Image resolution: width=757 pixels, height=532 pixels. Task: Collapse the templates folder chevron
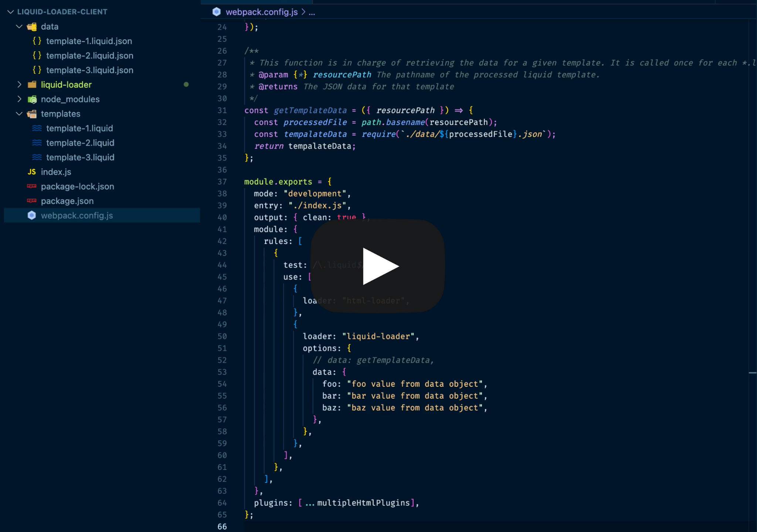[19, 114]
